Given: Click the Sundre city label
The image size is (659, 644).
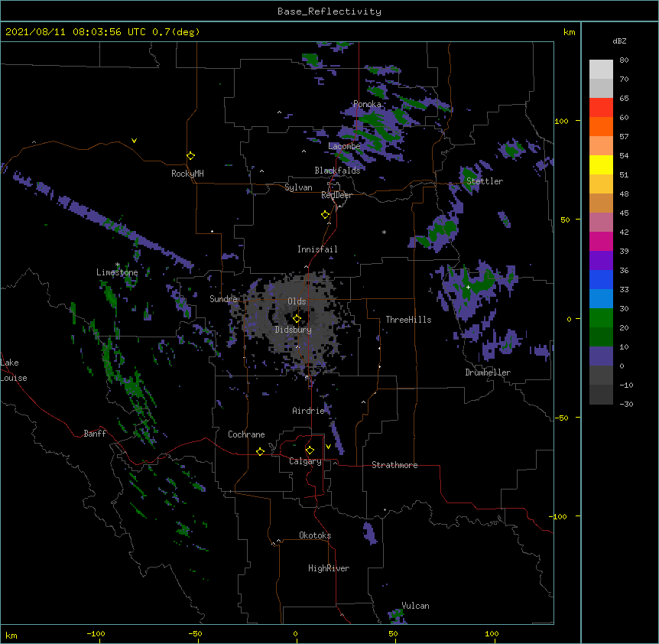Looking at the screenshot, I should (223, 299).
